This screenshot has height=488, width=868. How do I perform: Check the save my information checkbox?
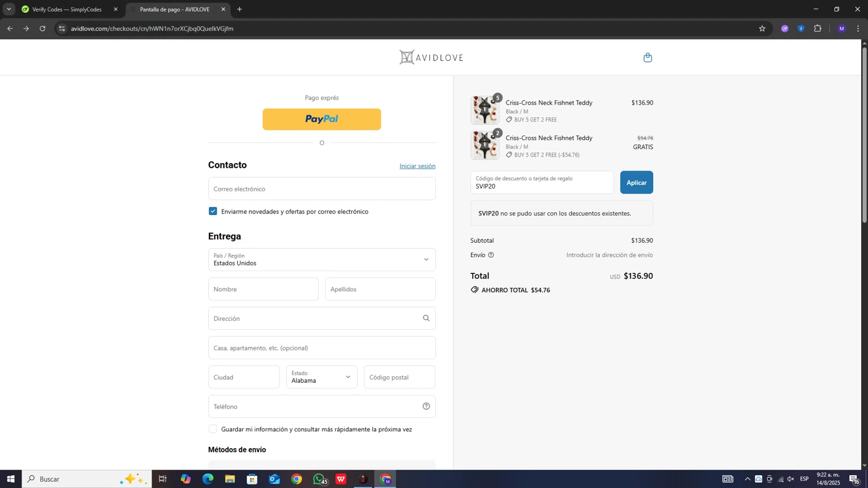213,429
